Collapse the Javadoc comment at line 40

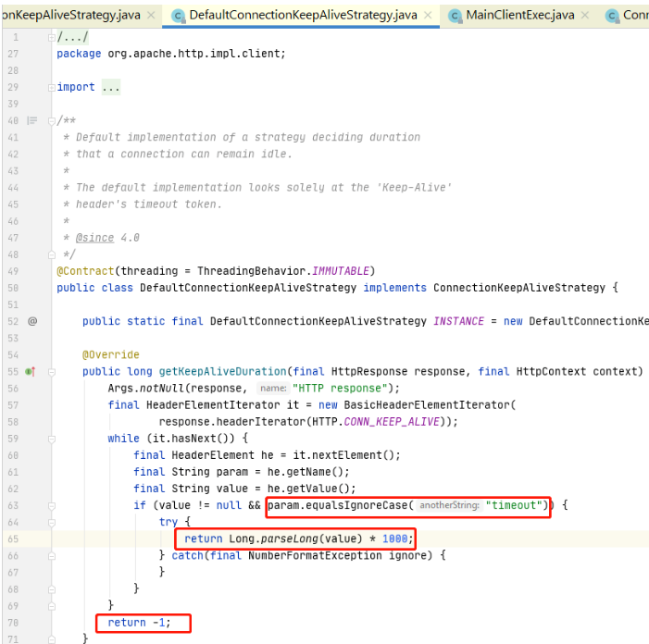click(51, 121)
